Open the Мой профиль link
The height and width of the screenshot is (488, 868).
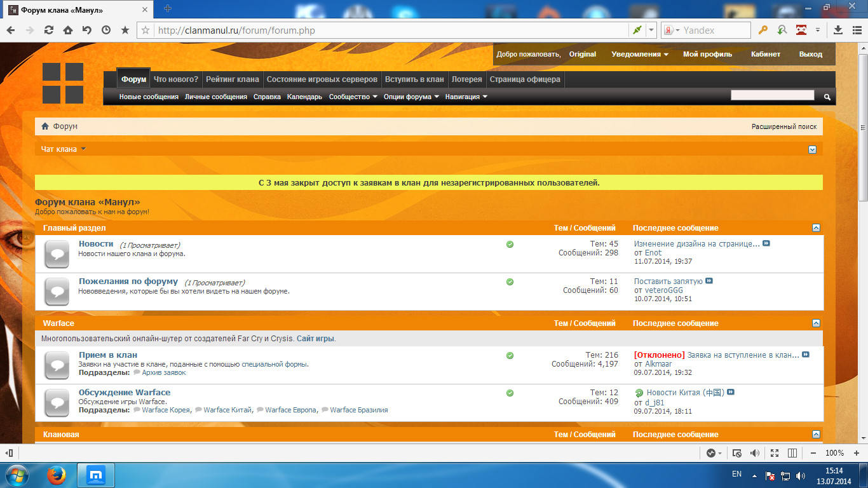(707, 55)
